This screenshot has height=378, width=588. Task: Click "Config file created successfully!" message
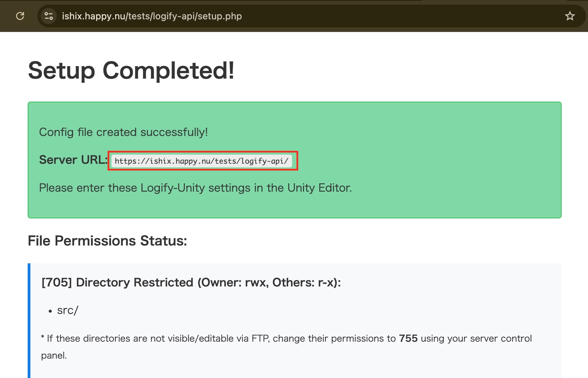coord(123,132)
